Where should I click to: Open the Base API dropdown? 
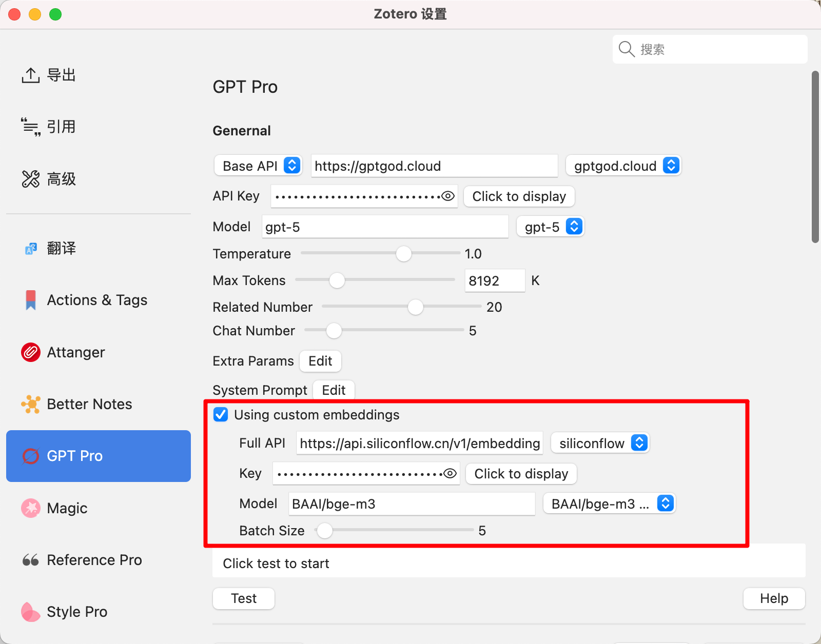coord(258,166)
